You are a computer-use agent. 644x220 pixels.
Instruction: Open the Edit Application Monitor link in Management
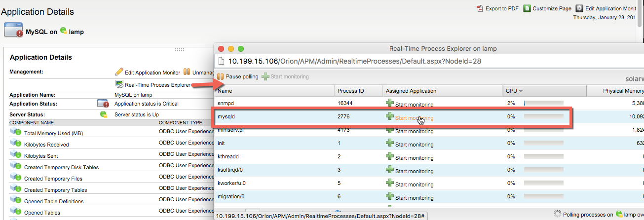[x=152, y=73]
